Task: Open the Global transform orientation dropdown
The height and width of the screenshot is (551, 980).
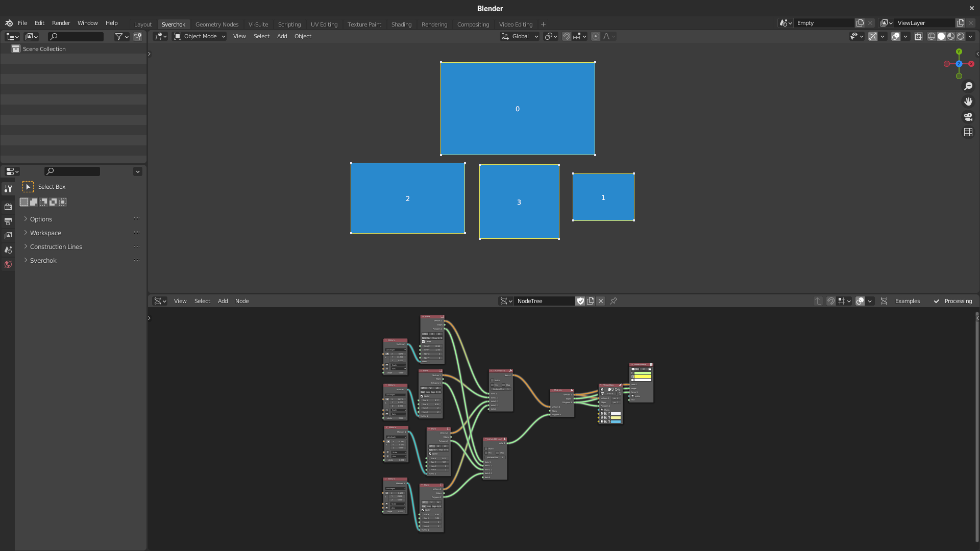Action: coord(519,36)
